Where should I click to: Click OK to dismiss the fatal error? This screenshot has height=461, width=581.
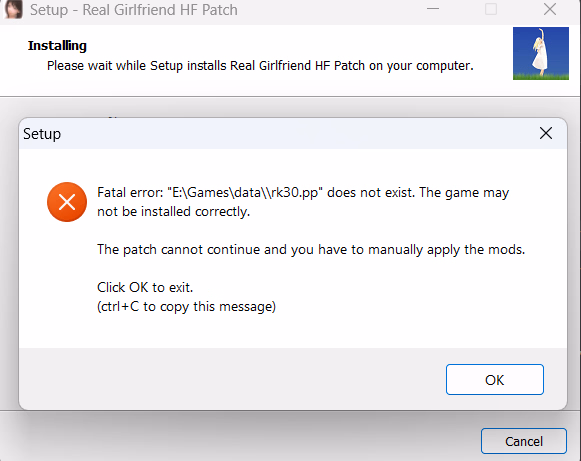pos(495,379)
